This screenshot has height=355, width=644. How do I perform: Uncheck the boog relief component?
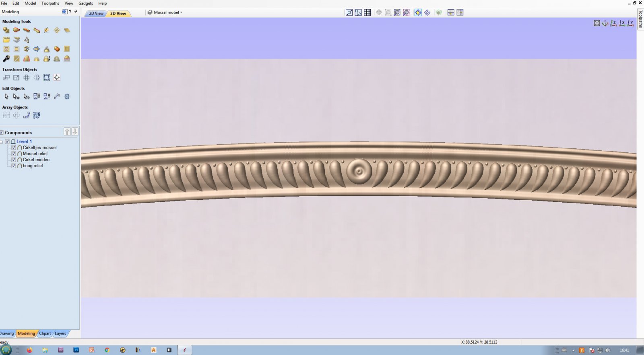14,166
